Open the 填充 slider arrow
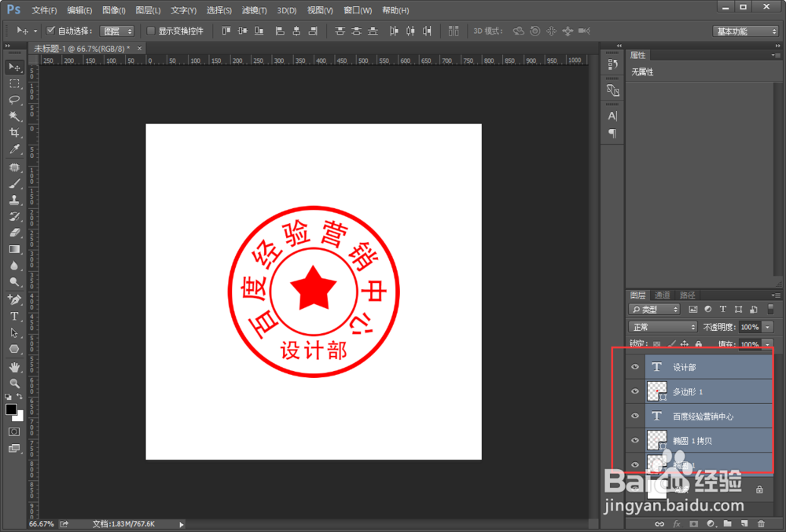 pyautogui.click(x=767, y=345)
